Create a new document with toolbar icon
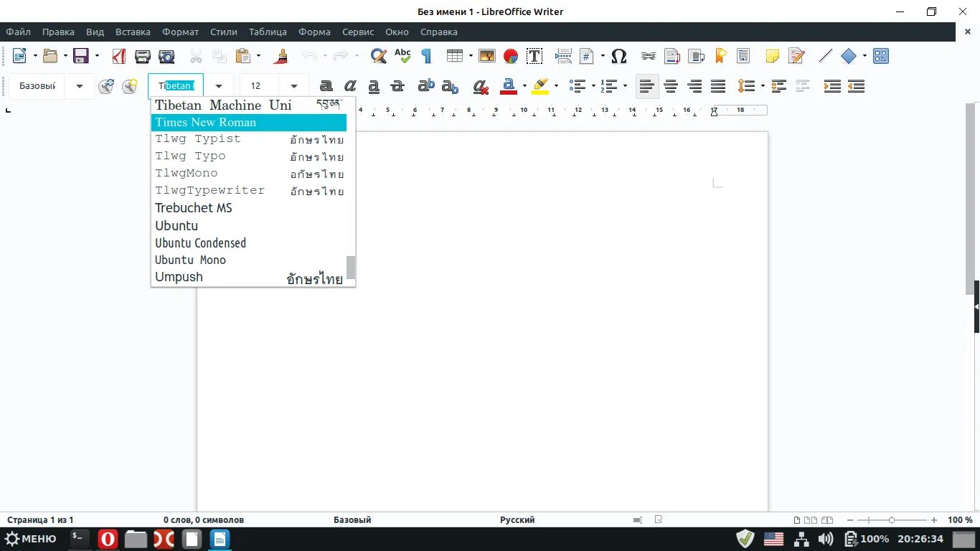 19,56
